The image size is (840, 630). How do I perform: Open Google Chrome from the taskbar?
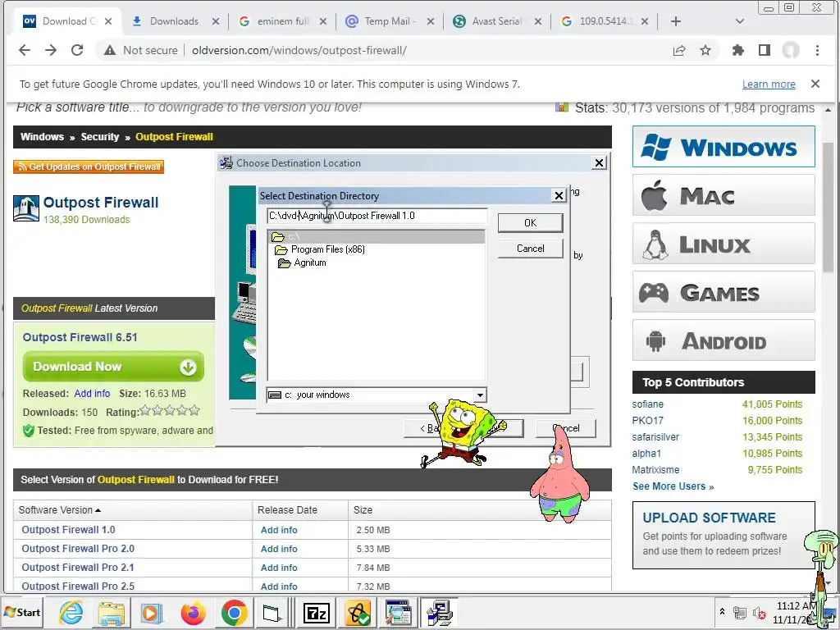coord(234,613)
